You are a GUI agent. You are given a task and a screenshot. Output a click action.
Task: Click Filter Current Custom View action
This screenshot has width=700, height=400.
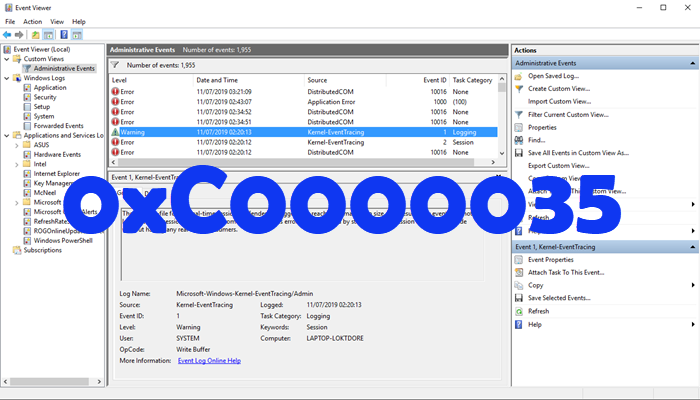pyautogui.click(x=567, y=115)
